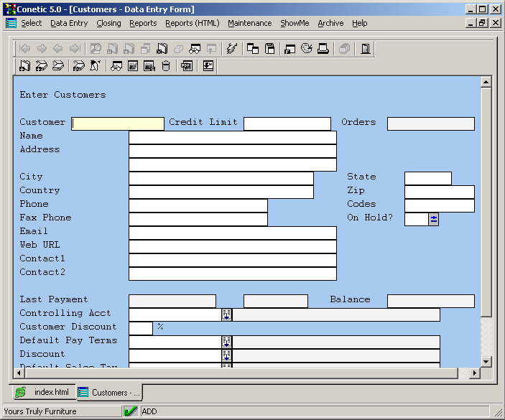This screenshot has height=420, width=505.
Task: Click the vertical scrollbar down arrow
Action: point(486,361)
